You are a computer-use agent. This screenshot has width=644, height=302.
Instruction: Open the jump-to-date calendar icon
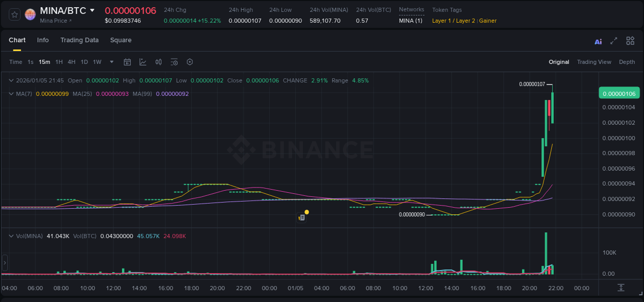pos(127,62)
